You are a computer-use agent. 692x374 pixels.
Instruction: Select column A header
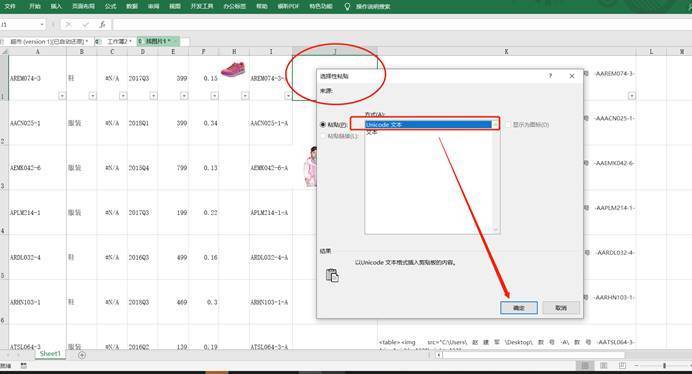click(x=38, y=52)
